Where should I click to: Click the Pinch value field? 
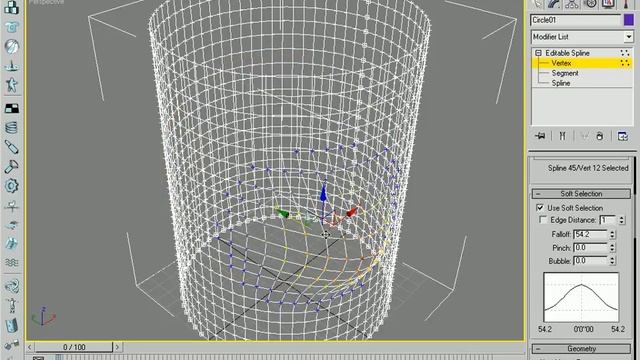(590, 247)
